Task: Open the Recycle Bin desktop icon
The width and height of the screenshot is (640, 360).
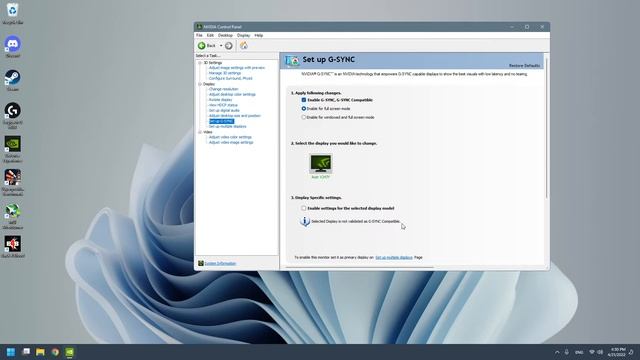Action: [13, 10]
